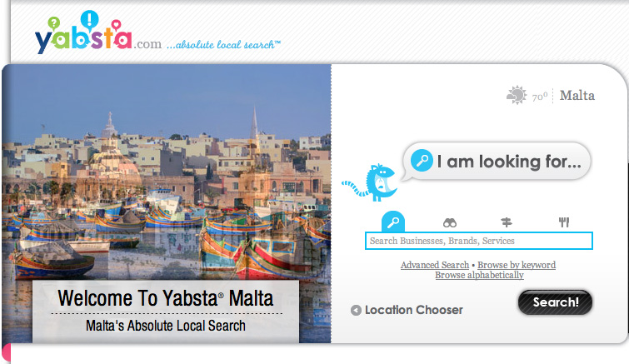
Task: Open the Browse alphabetically link
Action: coord(479,275)
